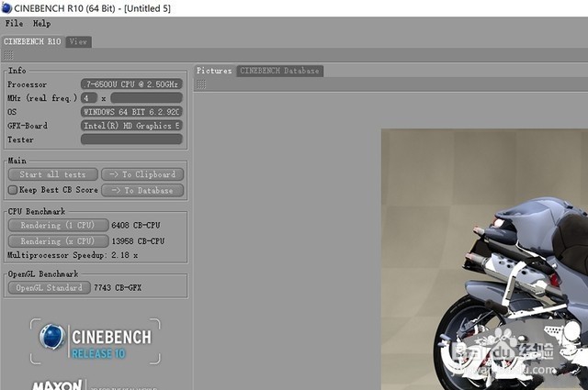This screenshot has width=588, height=390.
Task: Toggle Keep Best CB Score checkbox
Action: [13, 190]
